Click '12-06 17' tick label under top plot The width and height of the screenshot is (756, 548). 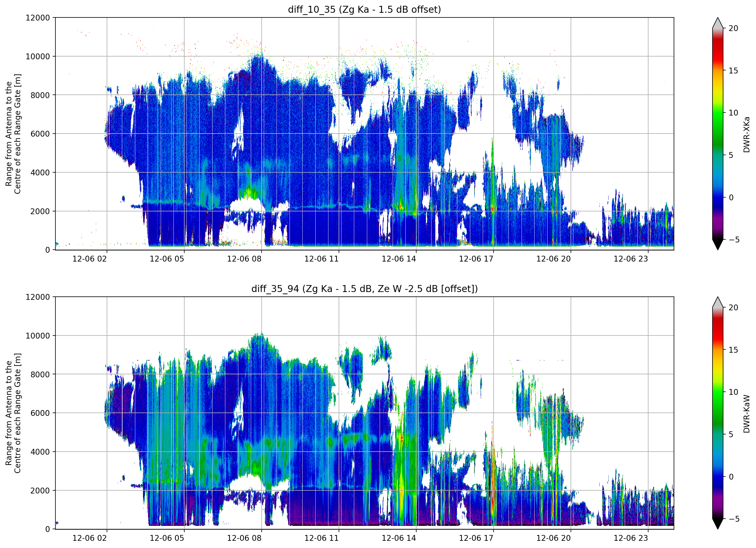pyautogui.click(x=476, y=259)
